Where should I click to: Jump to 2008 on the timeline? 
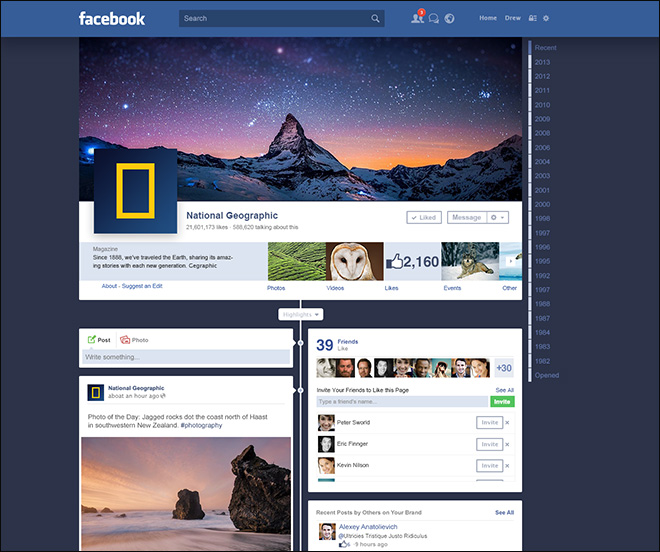tap(542, 119)
